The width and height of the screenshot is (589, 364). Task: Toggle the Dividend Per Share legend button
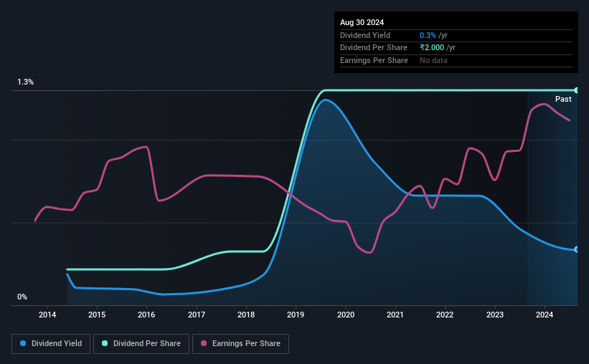141,344
